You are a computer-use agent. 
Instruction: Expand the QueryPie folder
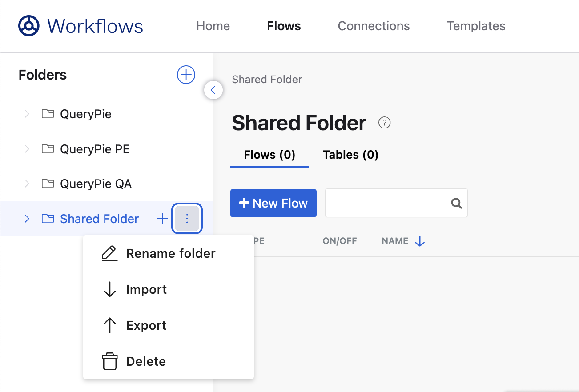coord(27,114)
